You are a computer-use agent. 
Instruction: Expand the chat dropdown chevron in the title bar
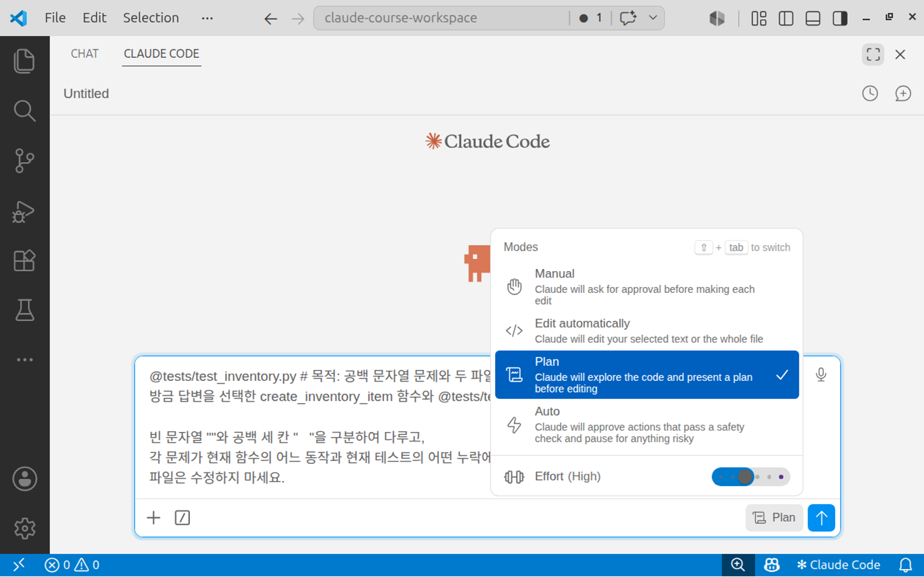pos(653,18)
